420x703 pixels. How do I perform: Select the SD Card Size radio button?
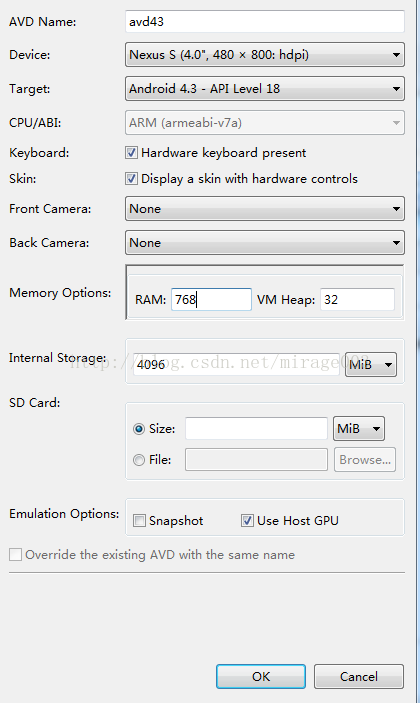pos(139,429)
